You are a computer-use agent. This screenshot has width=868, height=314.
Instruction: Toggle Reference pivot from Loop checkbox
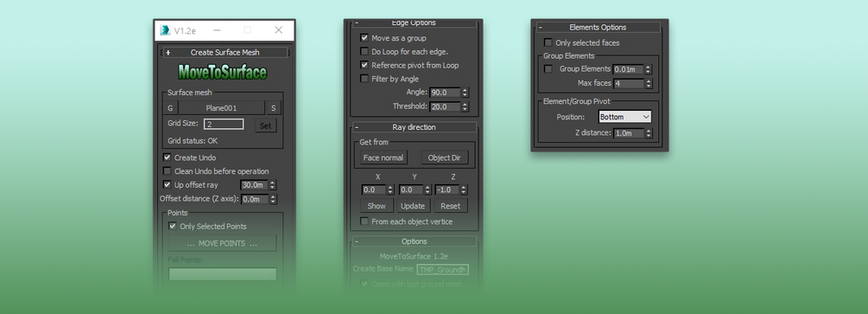pyautogui.click(x=364, y=65)
